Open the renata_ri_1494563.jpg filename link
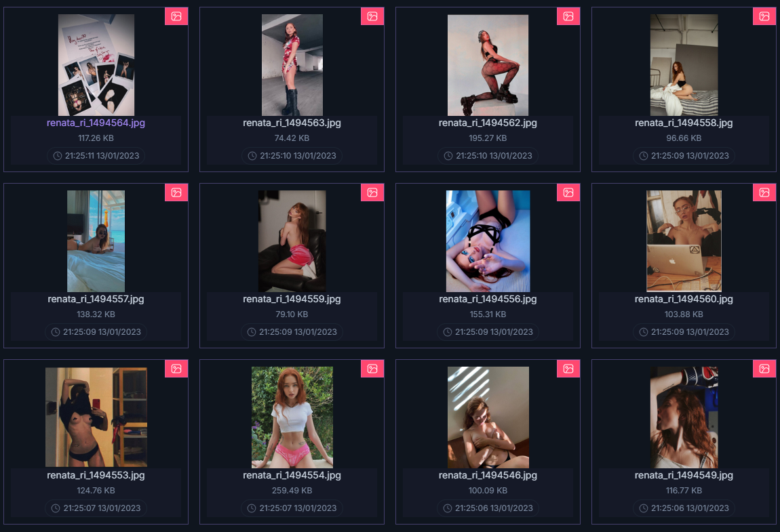 (292, 123)
